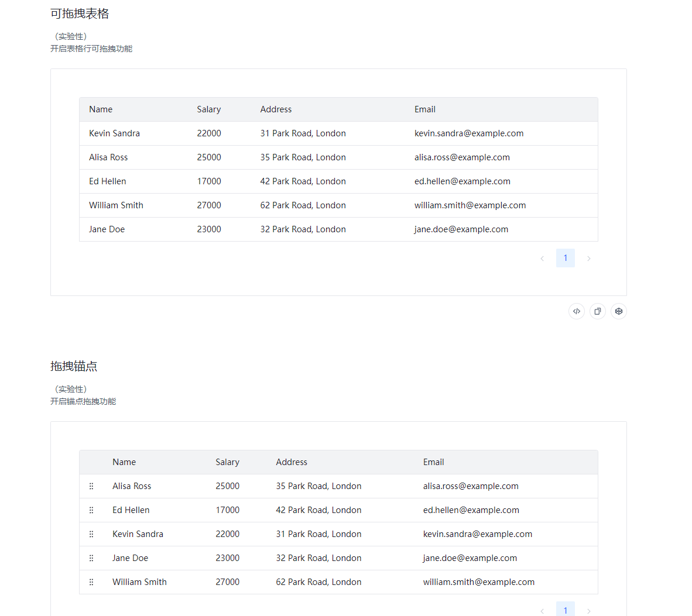This screenshot has height=616, width=692.
Task: Open the demo in CodeSandbox
Action: pos(619,311)
